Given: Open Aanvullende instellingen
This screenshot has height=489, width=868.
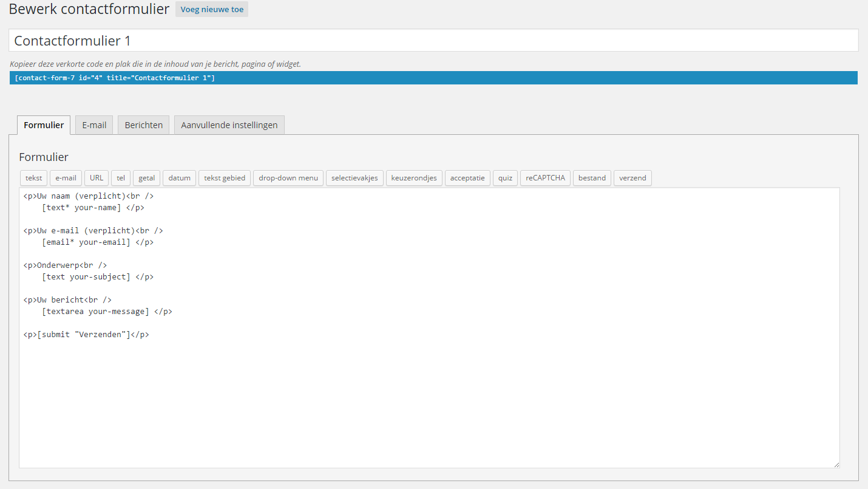Looking at the screenshot, I should 229,125.
